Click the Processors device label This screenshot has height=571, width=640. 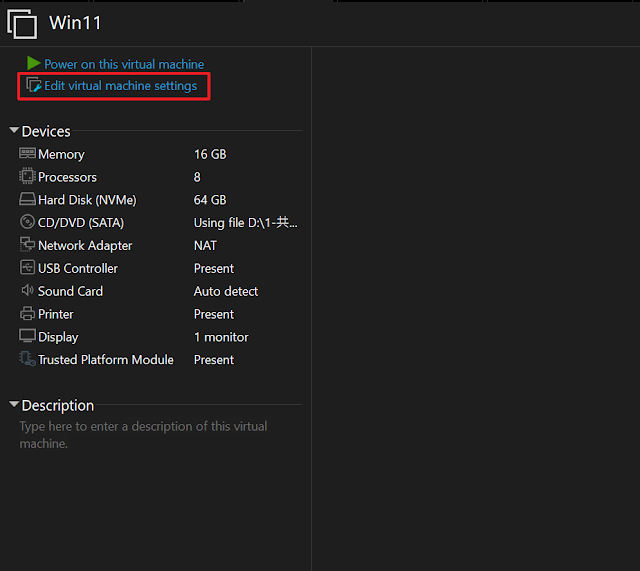tap(67, 177)
